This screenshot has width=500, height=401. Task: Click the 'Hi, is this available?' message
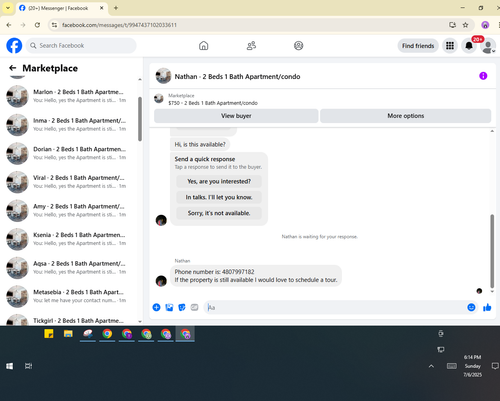pyautogui.click(x=200, y=144)
